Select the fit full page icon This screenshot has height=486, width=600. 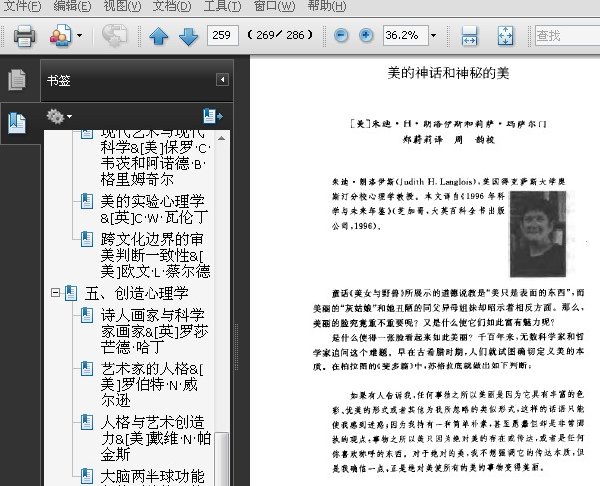505,36
